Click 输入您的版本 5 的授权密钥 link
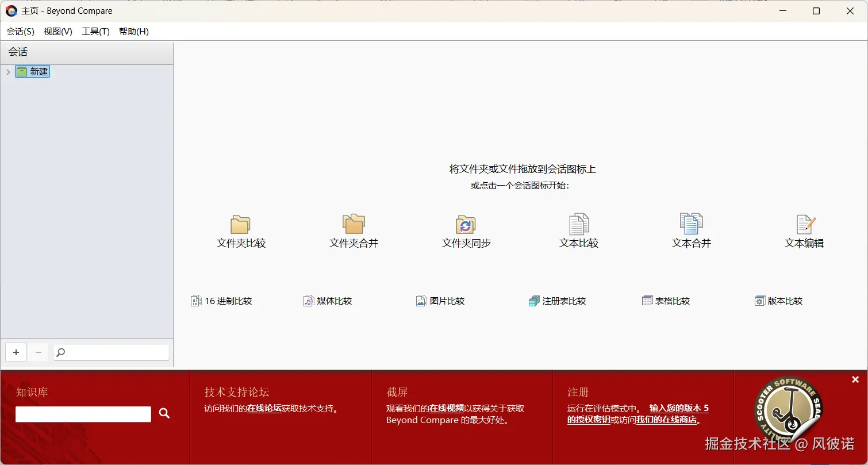This screenshot has height=465, width=868. coord(679,409)
